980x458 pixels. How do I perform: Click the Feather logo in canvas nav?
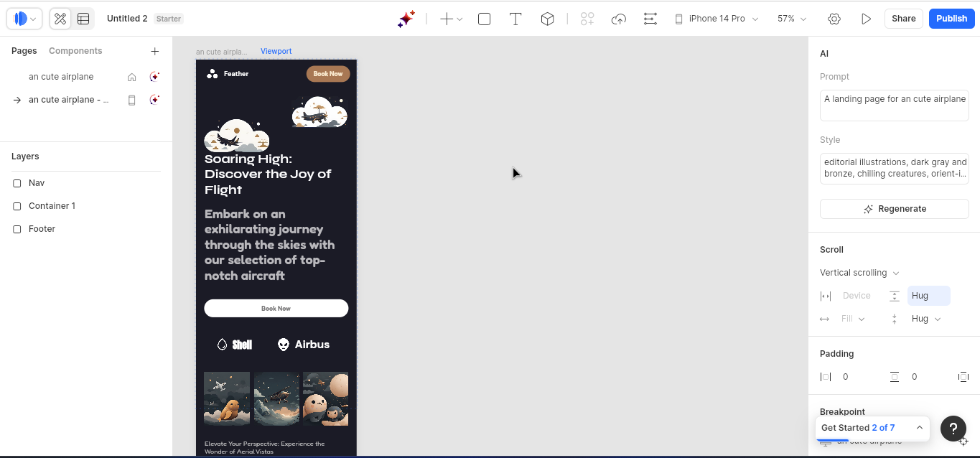pos(228,74)
